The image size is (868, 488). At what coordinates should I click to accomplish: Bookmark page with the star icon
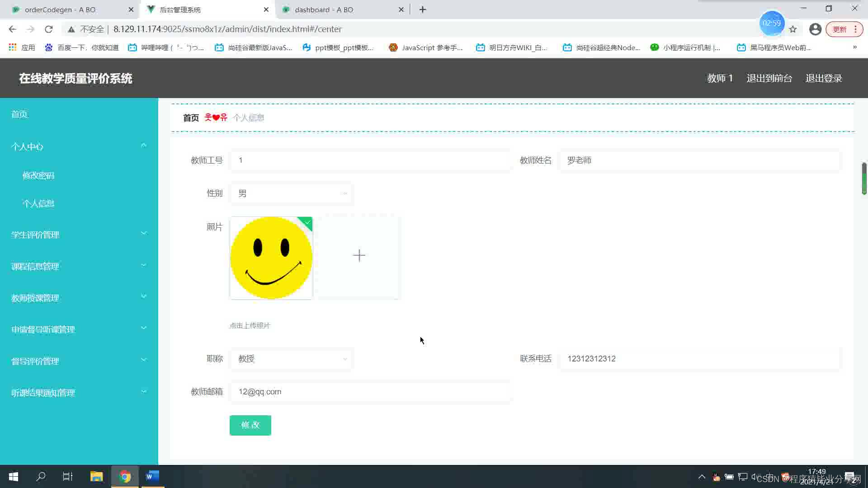tap(793, 29)
